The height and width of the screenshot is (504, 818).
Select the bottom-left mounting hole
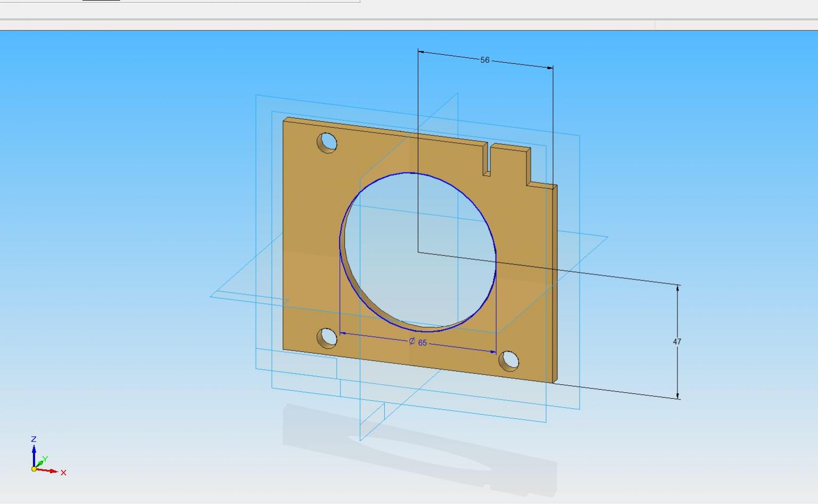(x=327, y=337)
